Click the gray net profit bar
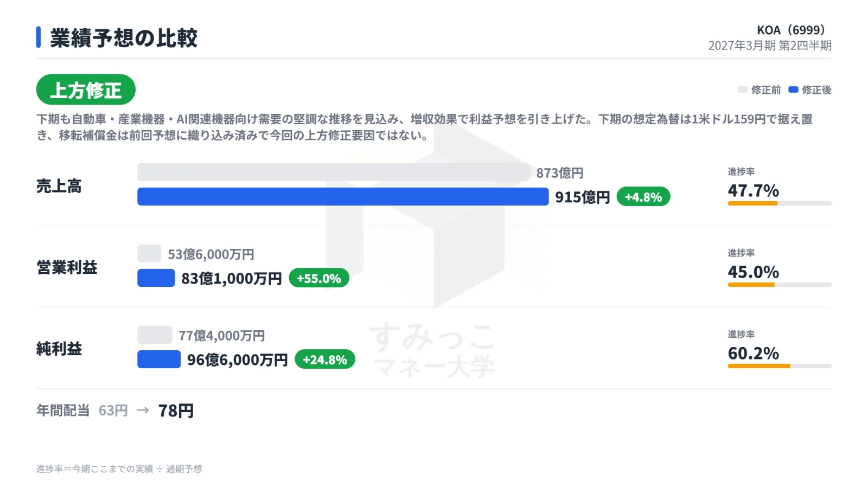Screen dimensions: 868x488 tap(155, 335)
